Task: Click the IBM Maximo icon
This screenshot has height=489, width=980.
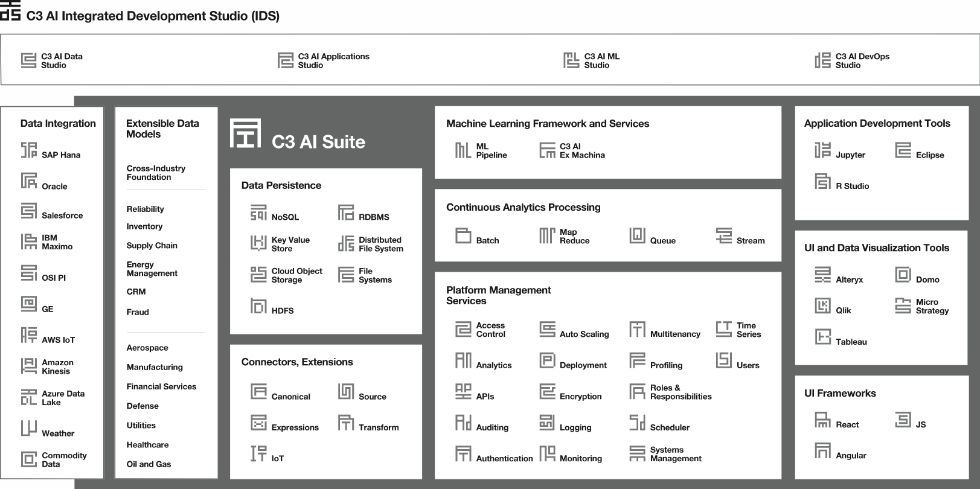Action: pos(29,241)
